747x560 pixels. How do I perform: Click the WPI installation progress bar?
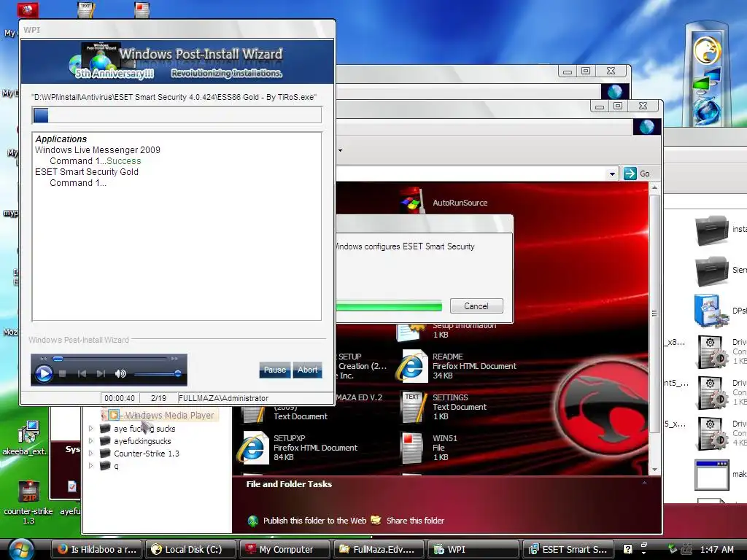point(177,115)
